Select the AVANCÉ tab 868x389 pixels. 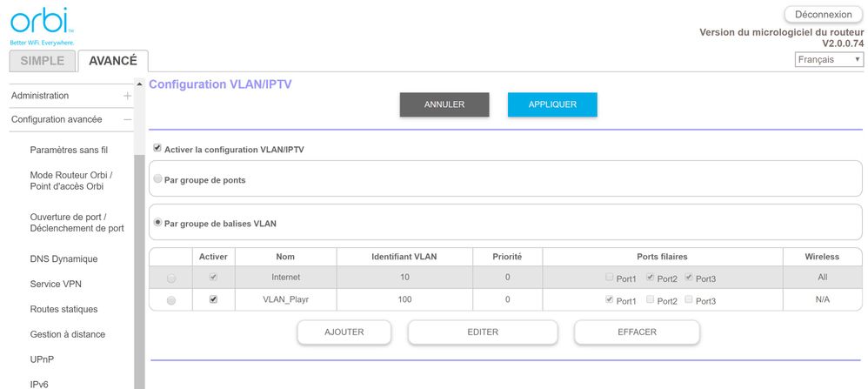tap(113, 61)
